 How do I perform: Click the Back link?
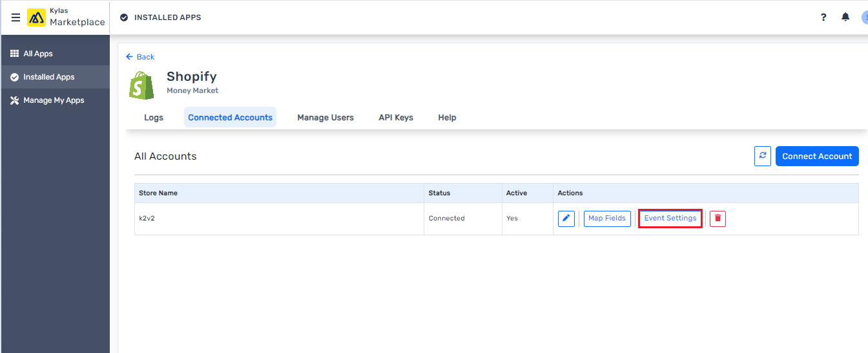pos(140,57)
